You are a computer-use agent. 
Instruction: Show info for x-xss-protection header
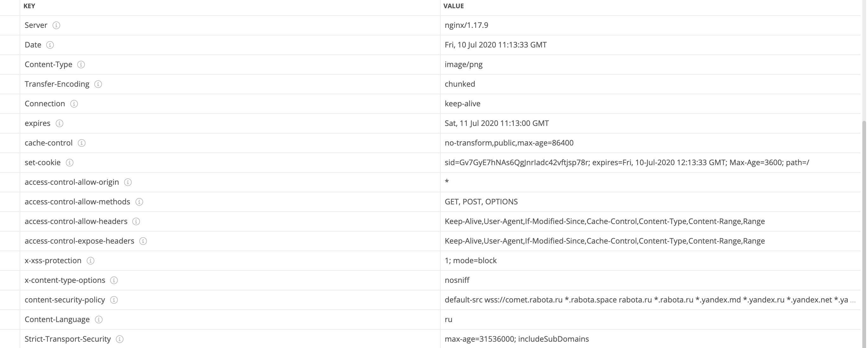pyautogui.click(x=90, y=261)
